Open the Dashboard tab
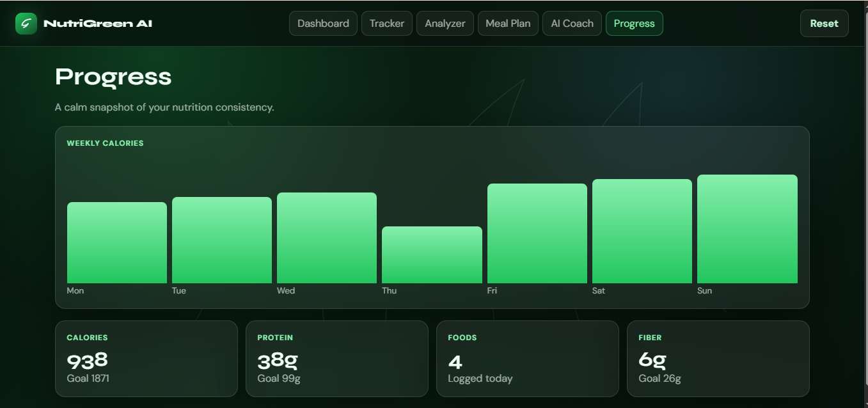This screenshot has height=408, width=868. [323, 24]
